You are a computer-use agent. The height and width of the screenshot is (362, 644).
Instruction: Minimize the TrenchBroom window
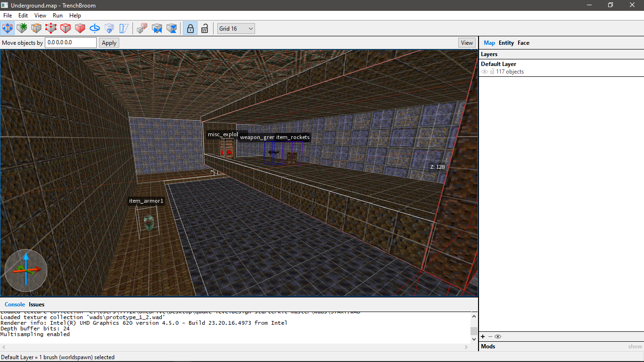point(589,5)
